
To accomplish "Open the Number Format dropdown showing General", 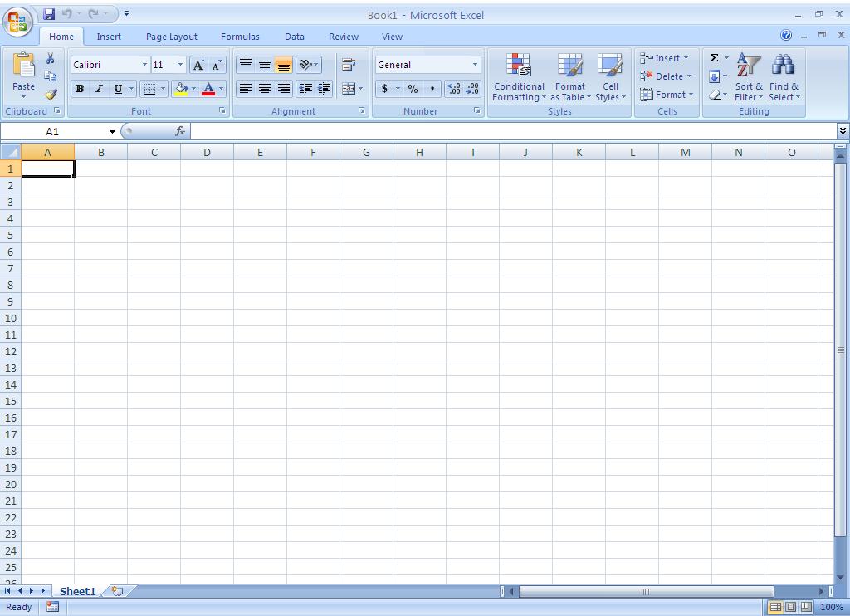I will [427, 64].
